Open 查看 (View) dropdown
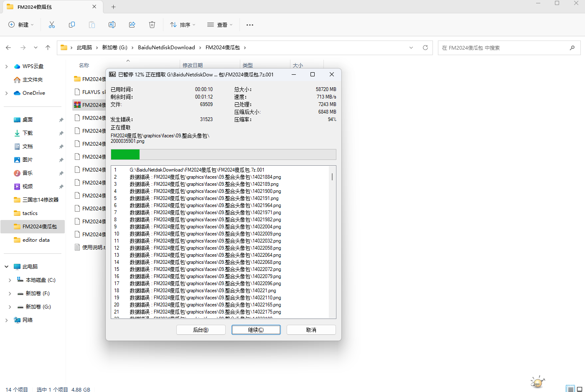 220,25
